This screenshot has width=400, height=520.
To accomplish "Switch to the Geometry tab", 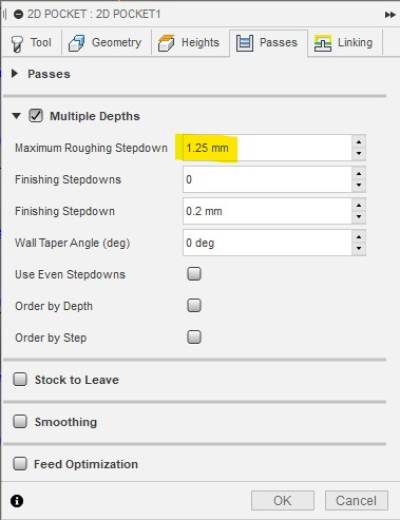I will tap(105, 43).
